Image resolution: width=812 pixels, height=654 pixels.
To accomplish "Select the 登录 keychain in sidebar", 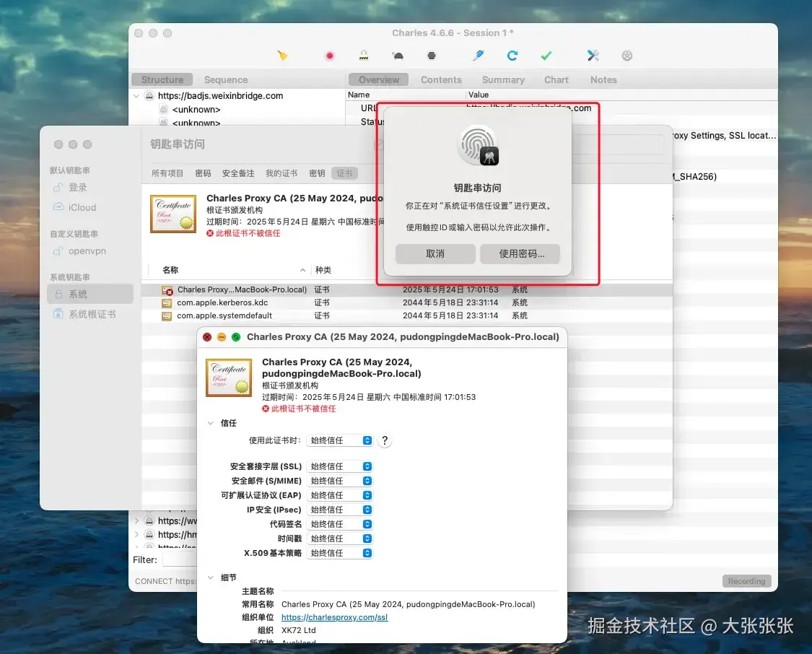I will coord(78,188).
